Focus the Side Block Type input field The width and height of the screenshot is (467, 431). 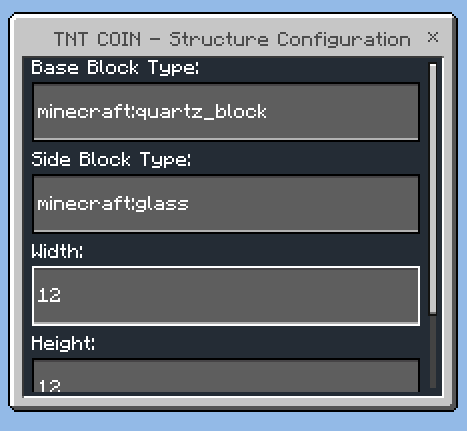coord(226,204)
